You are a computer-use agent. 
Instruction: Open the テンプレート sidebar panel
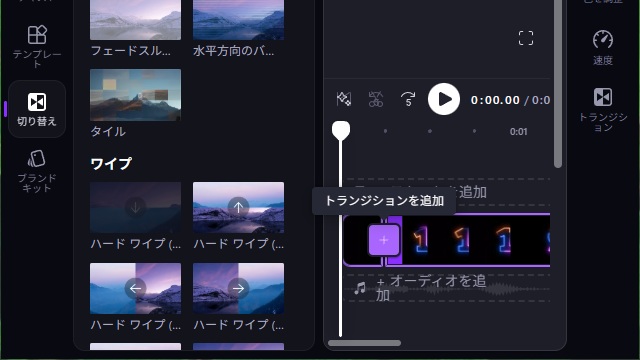point(37,46)
